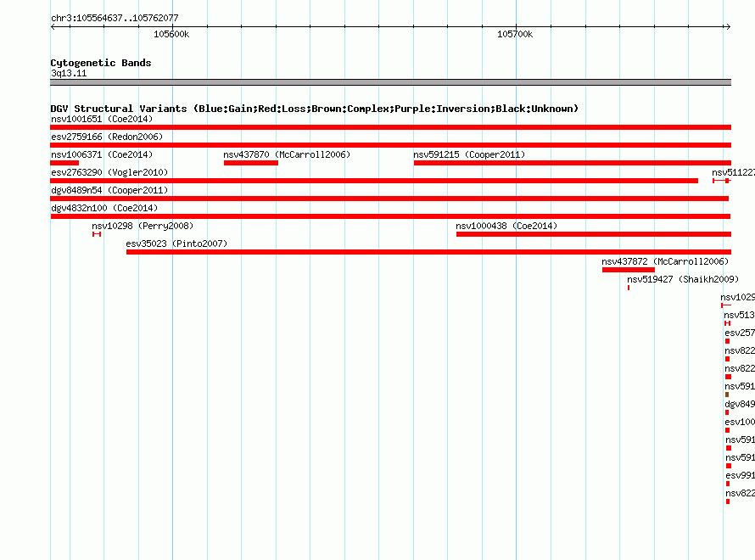The width and height of the screenshot is (755, 560).
Task: Open the DGV Structural Variants track title
Action: click(x=315, y=109)
